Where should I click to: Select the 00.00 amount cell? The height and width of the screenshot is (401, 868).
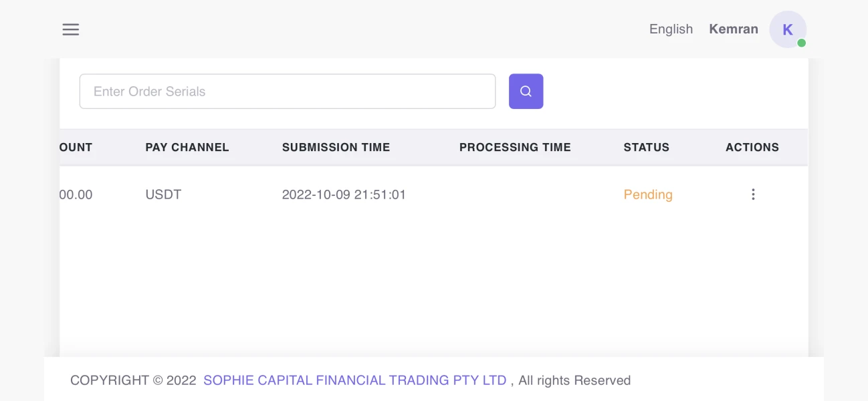pos(76,195)
